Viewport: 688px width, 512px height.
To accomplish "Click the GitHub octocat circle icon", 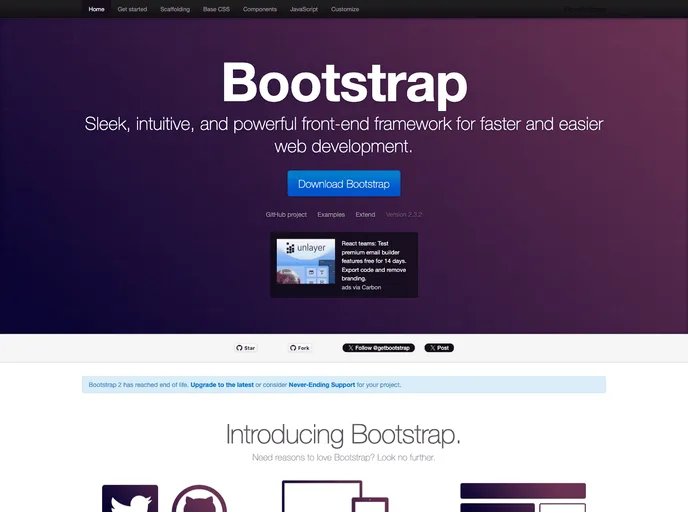I will pos(199,498).
